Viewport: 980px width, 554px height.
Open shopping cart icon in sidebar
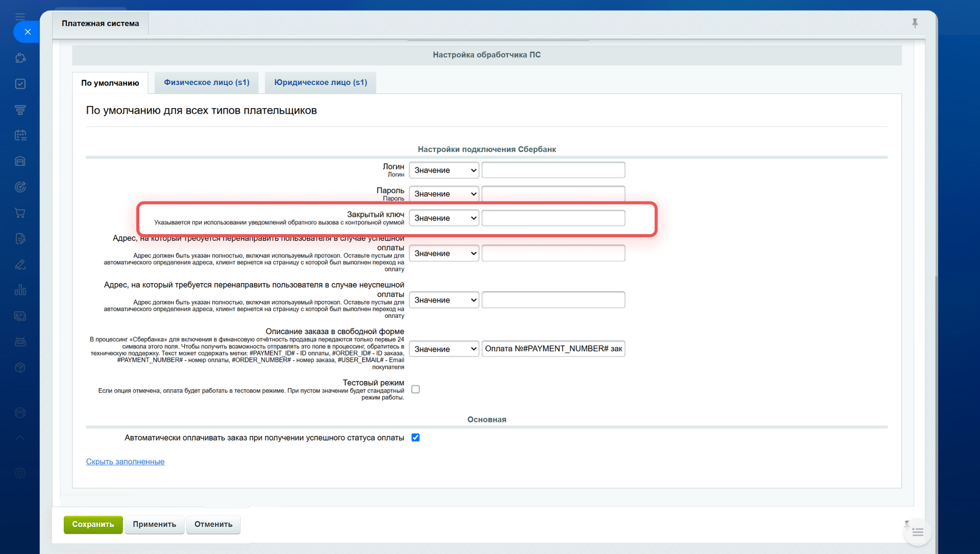pos(20,213)
